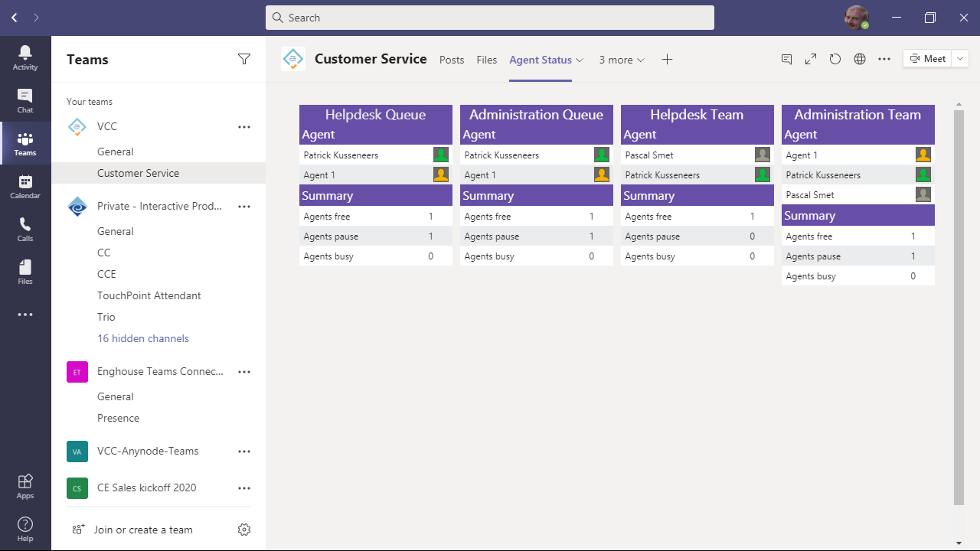The width and height of the screenshot is (980, 551).
Task: Expand the Meet options dropdown arrow
Action: coord(960,59)
